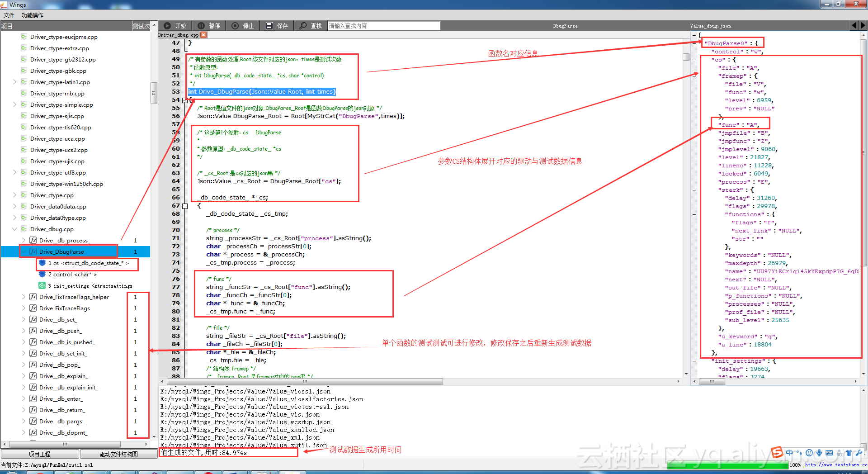Click the Sogou input method S icon
Viewport: 868px width, 474px height.
click(x=777, y=452)
